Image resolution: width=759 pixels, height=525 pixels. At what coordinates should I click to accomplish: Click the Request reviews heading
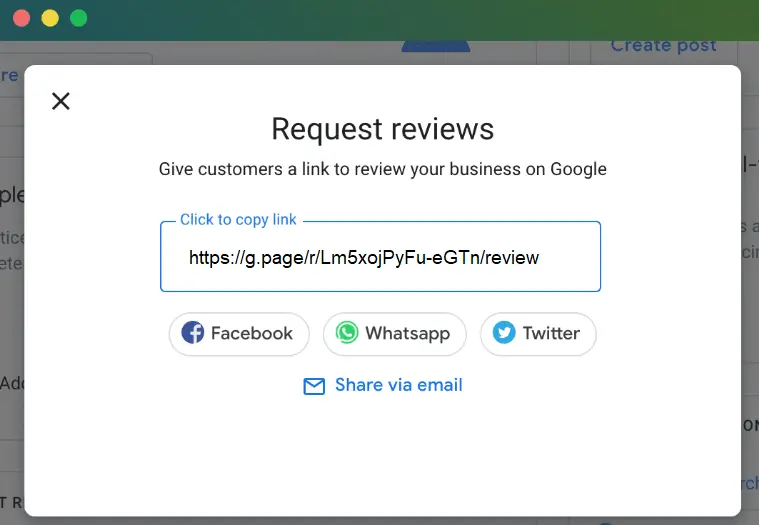(382, 129)
